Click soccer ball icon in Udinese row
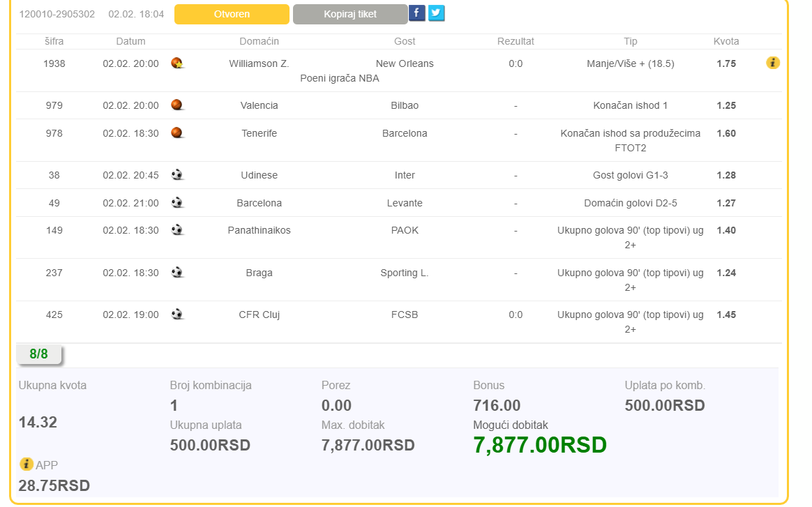The height and width of the screenshot is (507, 812). point(177,175)
